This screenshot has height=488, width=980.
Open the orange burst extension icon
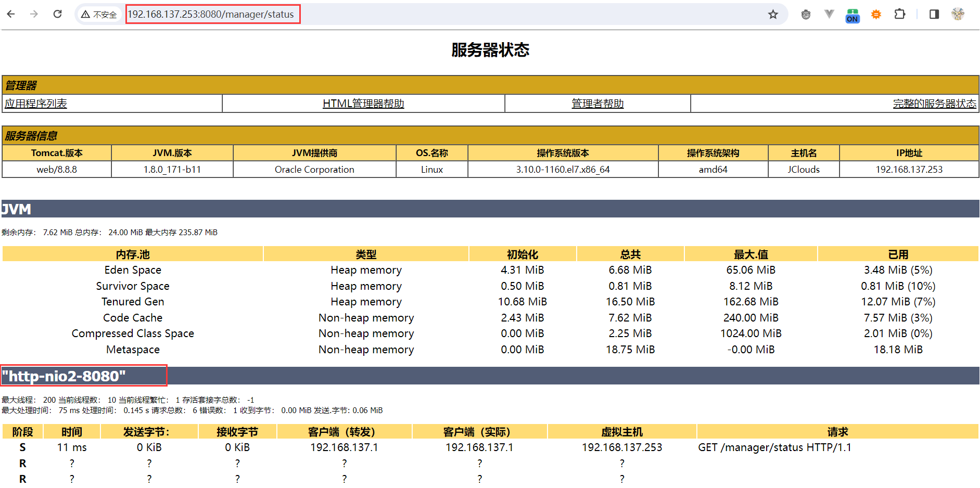(876, 14)
